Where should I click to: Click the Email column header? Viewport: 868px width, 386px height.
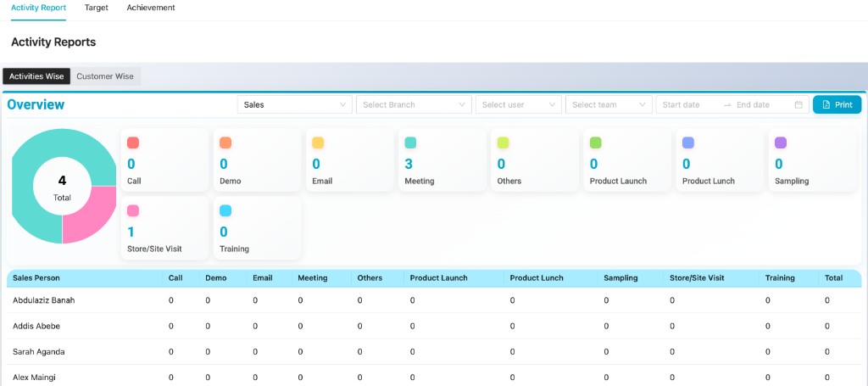click(x=263, y=278)
